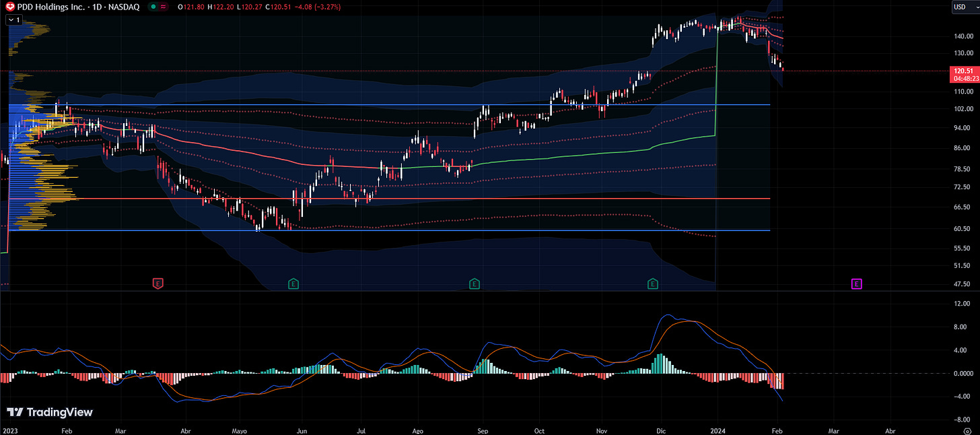Open the green earnings marker near Sep
This screenshot has width=980, height=435.
tap(475, 284)
